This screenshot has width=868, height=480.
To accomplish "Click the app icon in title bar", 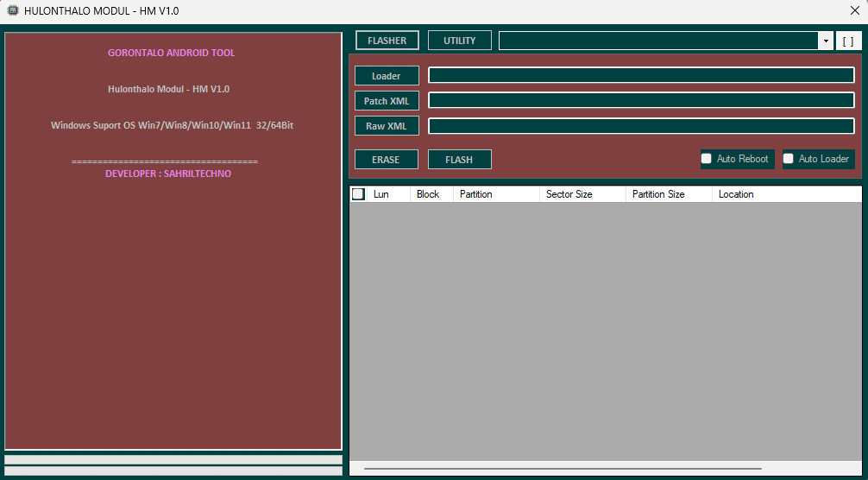I will tap(13, 11).
